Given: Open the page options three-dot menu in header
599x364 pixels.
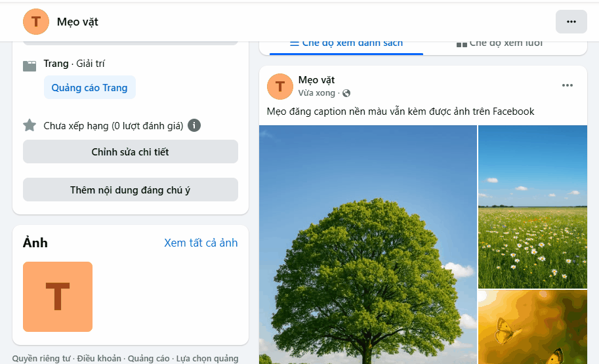Looking at the screenshot, I should pyautogui.click(x=571, y=22).
